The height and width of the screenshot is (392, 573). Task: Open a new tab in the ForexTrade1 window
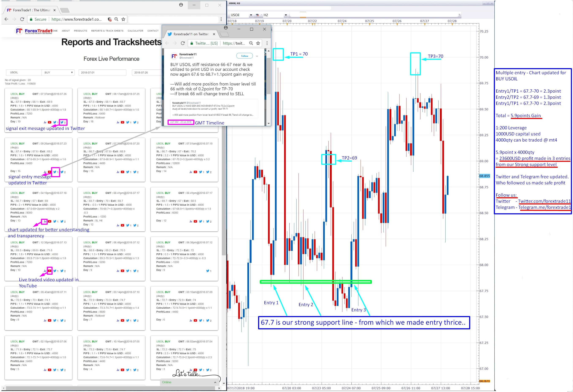click(x=65, y=10)
